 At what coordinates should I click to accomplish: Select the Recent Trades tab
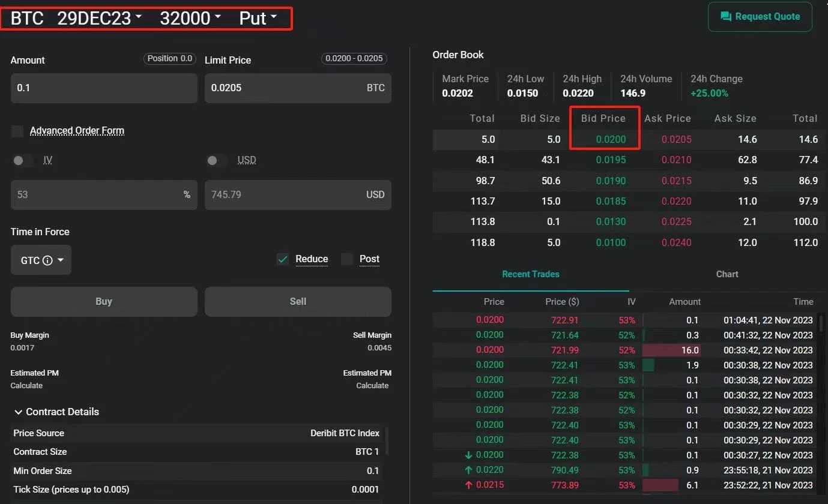pyautogui.click(x=530, y=274)
